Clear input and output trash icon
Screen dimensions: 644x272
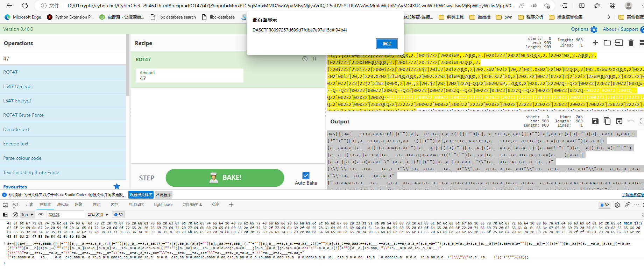point(631,43)
